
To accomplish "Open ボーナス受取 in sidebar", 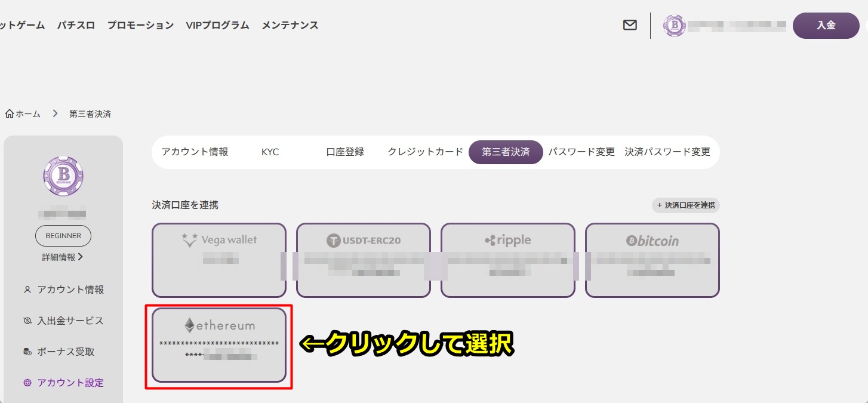I will point(66,352).
